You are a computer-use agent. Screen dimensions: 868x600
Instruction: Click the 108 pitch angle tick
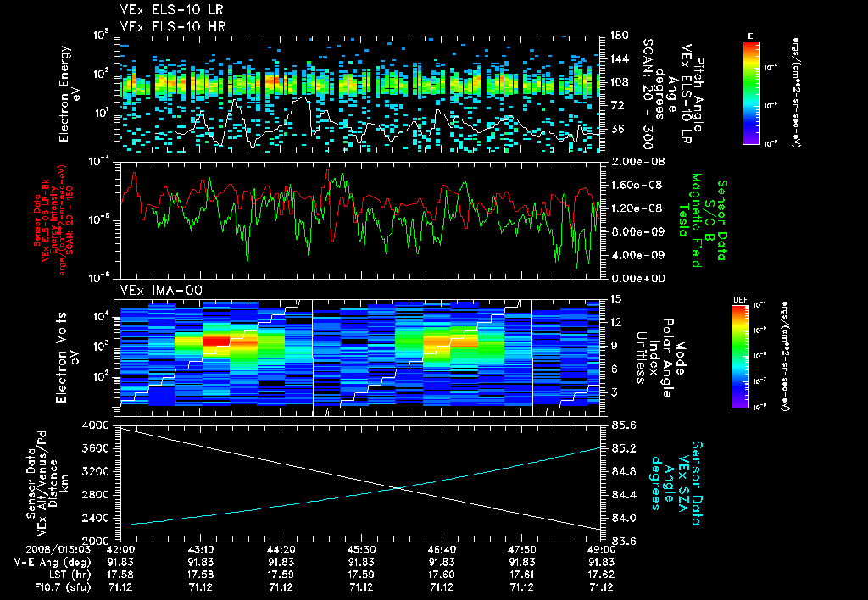(619, 82)
